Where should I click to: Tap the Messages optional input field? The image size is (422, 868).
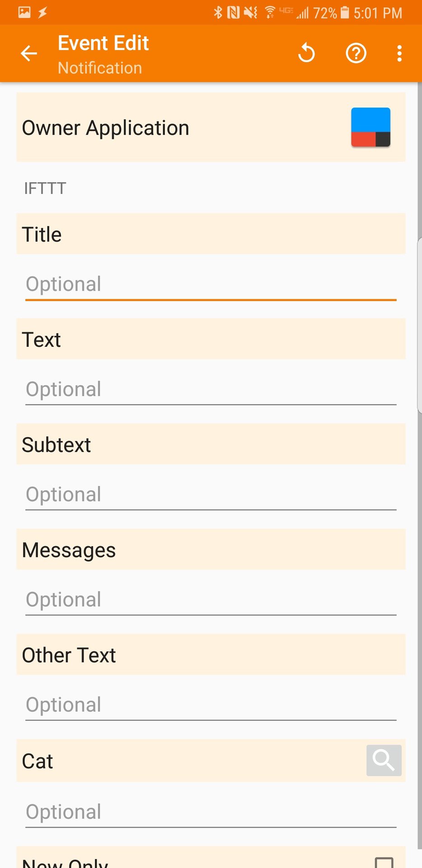211,600
